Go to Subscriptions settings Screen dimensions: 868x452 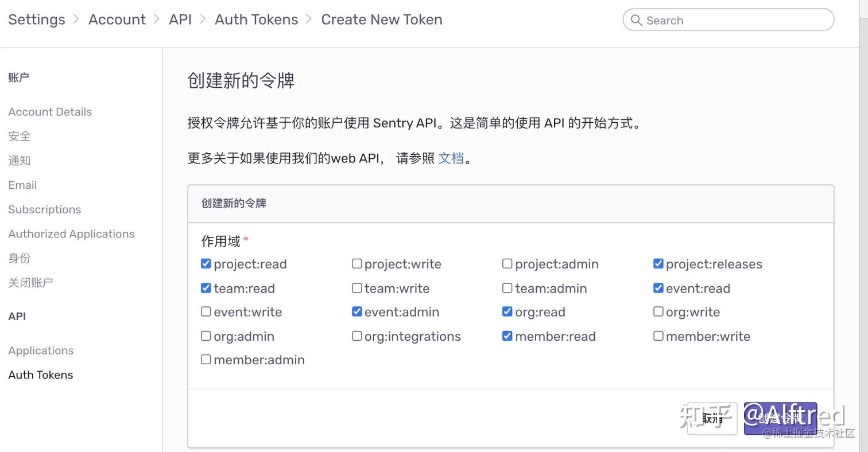[44, 209]
